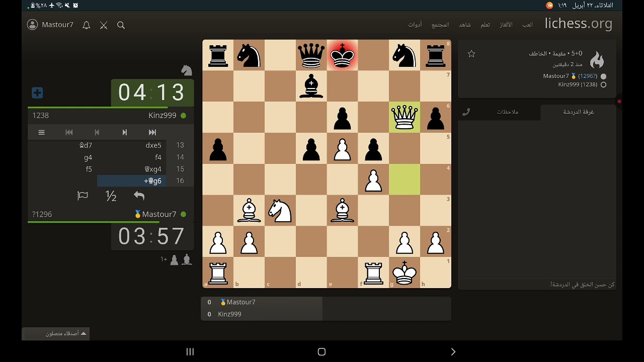This screenshot has width=644, height=362.
Task: Click the white rook on a1
Action: pos(217,273)
